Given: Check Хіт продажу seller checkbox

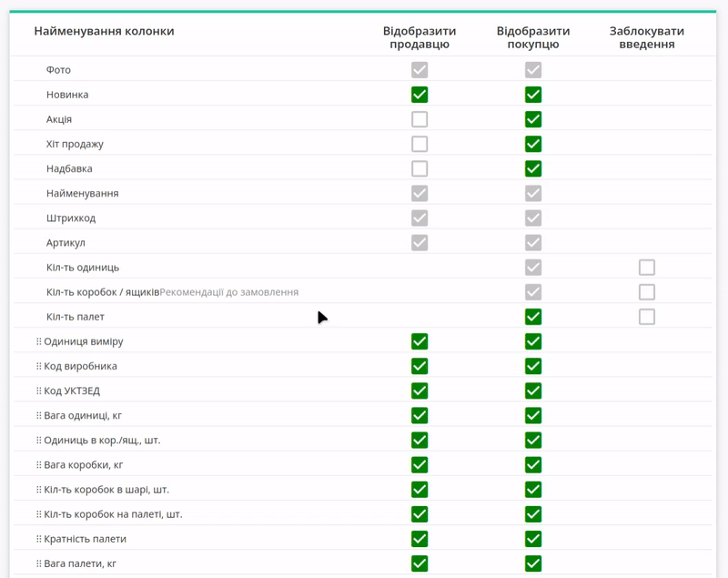Looking at the screenshot, I should pyautogui.click(x=420, y=144).
